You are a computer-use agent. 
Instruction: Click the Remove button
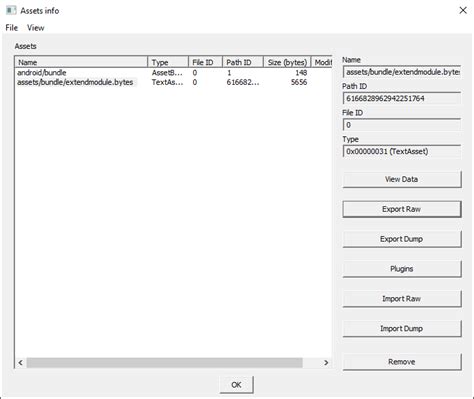click(x=402, y=362)
